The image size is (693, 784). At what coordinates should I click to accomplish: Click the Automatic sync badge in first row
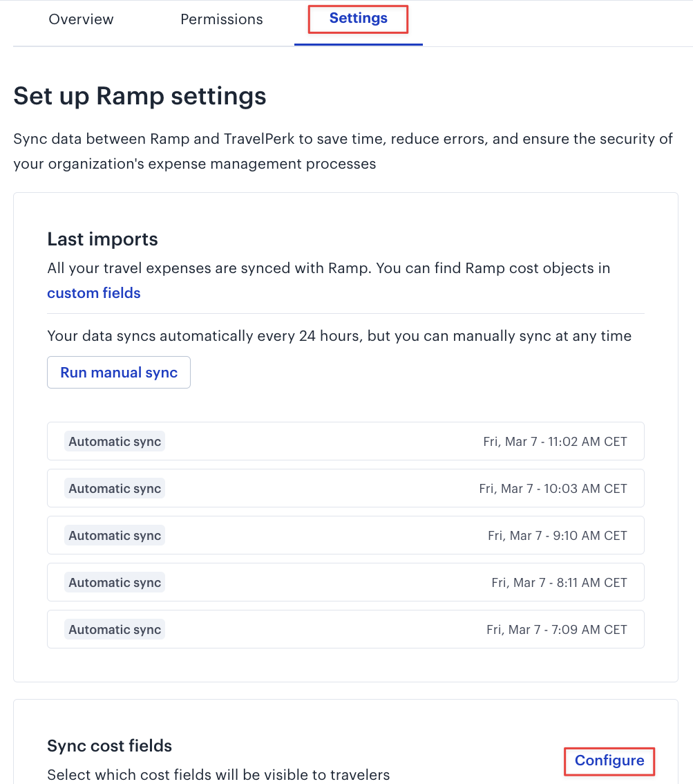tap(115, 442)
